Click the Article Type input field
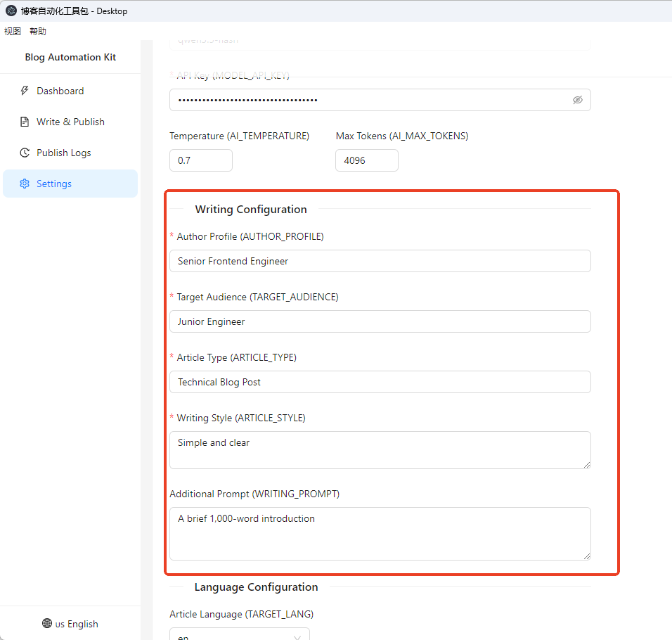This screenshot has height=640, width=672. click(x=380, y=382)
